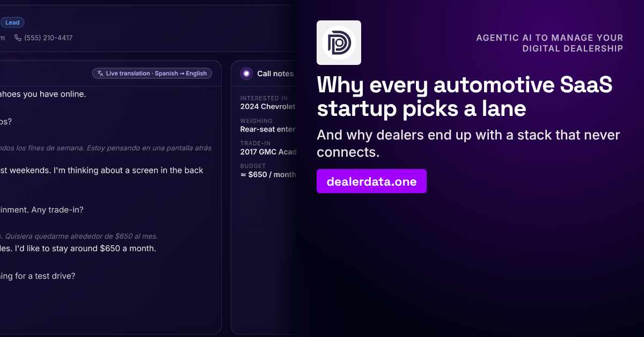The height and width of the screenshot is (337, 644).
Task: Click the '2017 GMC Acad' value in Call notes
Action: [268, 152]
